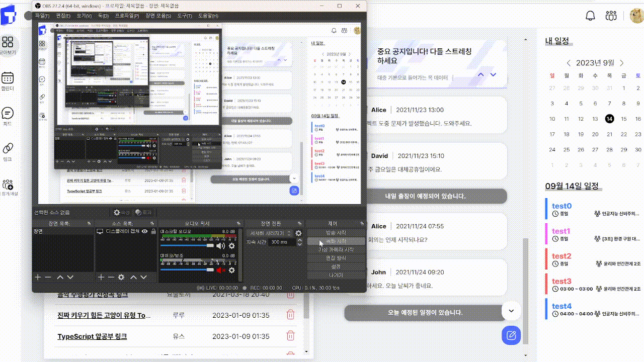Increase 지속 시간 with up arrow
644x362 pixels.
(x=299, y=240)
